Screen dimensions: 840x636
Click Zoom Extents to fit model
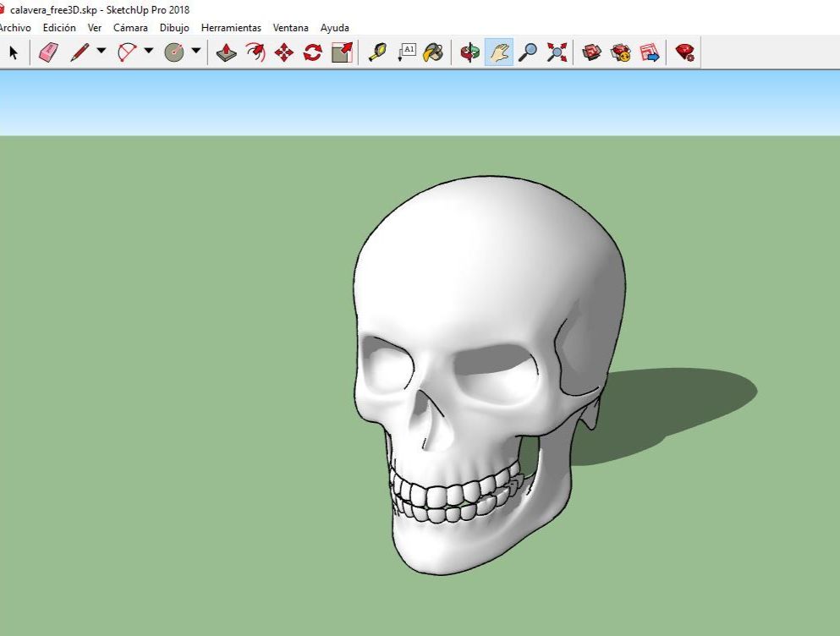[556, 52]
